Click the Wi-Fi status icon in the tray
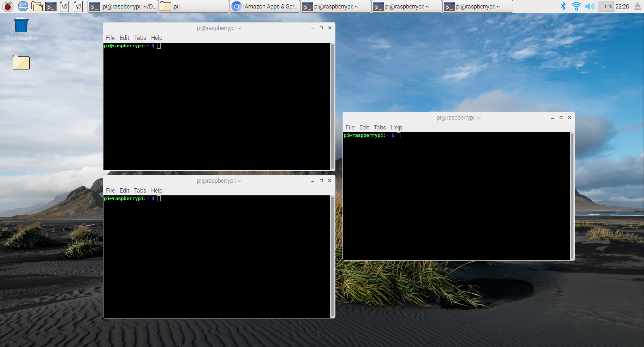644x347 pixels. coord(577,6)
